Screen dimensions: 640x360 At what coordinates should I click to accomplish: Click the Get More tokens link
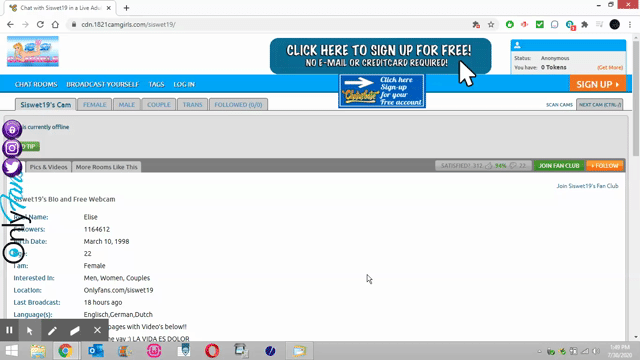[610, 68]
